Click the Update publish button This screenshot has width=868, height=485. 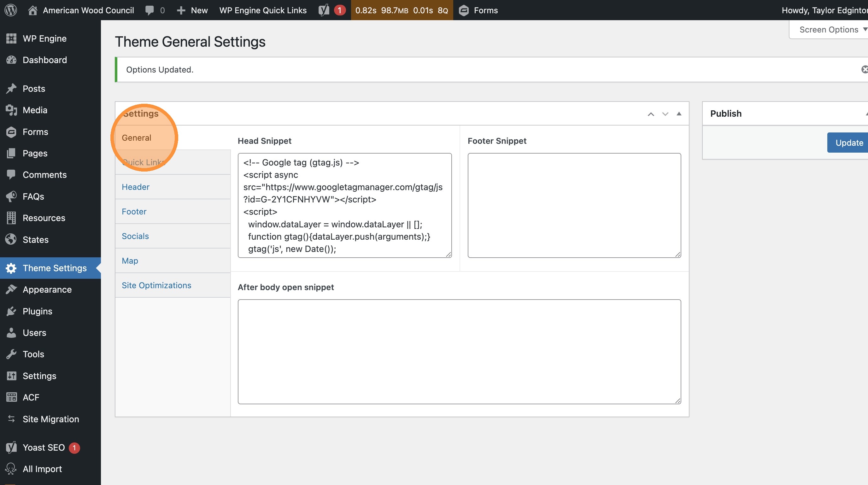(848, 143)
